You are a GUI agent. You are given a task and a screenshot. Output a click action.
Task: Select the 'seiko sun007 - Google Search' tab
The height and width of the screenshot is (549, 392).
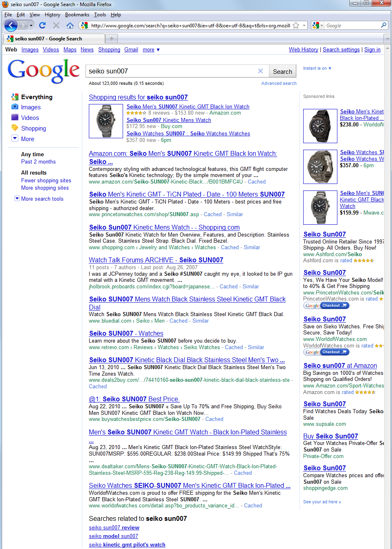[53, 39]
